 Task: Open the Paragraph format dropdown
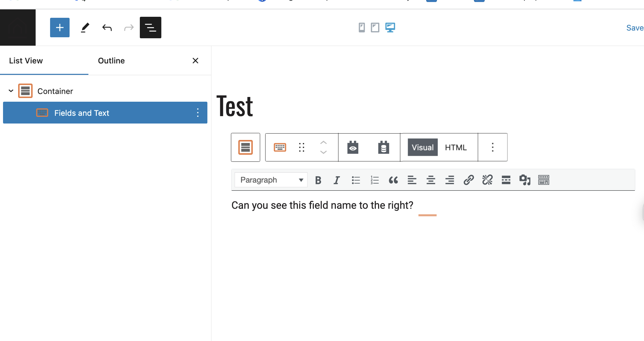(x=271, y=180)
